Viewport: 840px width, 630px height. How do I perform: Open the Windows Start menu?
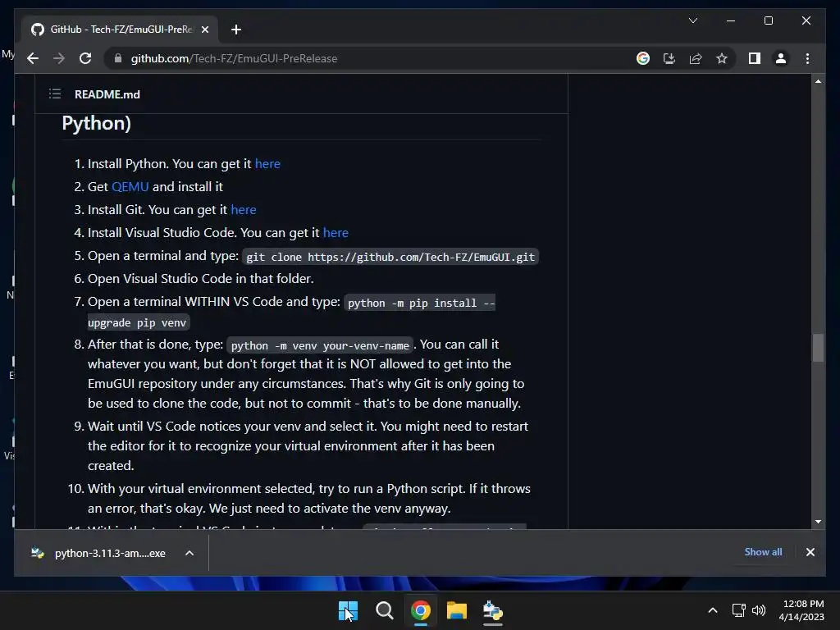(x=348, y=610)
